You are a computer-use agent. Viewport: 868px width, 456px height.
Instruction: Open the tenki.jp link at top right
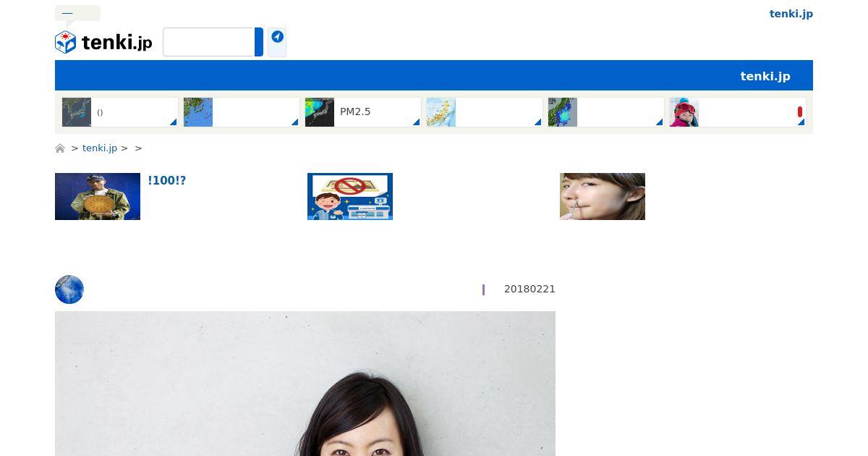point(791,14)
